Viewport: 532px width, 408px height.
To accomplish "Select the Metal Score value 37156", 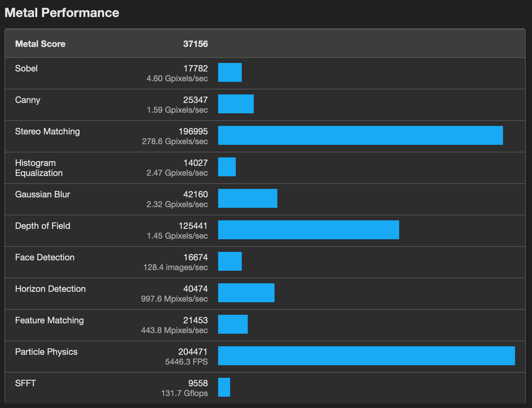I will tap(195, 44).
